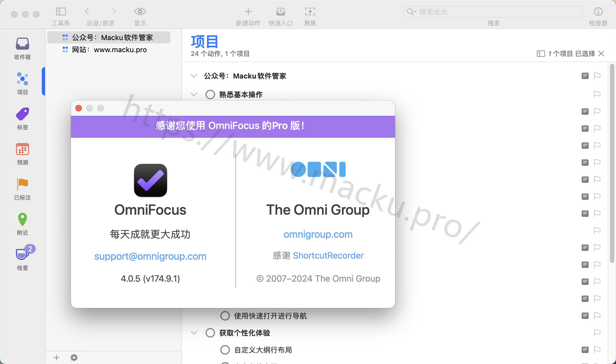Click the copyright 2007–2024 The Omni Group text
This screenshot has height=364, width=616.
[318, 278]
